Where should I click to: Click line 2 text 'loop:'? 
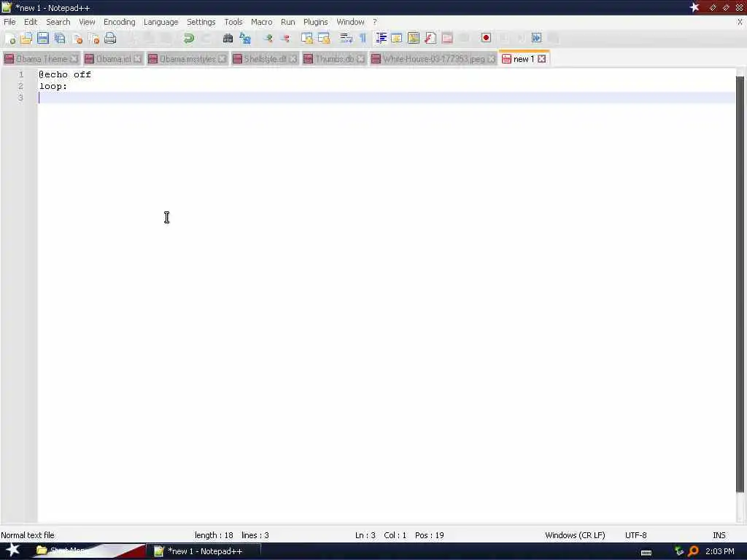click(x=53, y=86)
